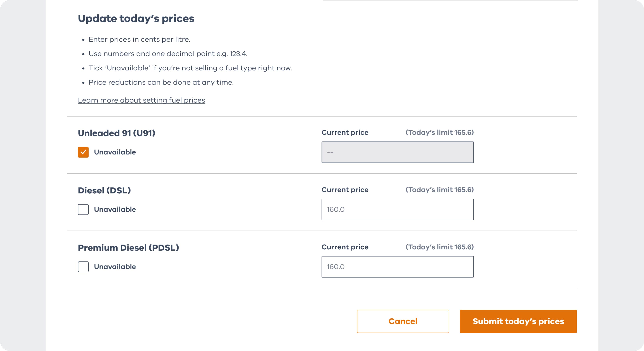644x351 pixels.
Task: Click Today's limit text for Unleaded 91
Action: pos(439,132)
